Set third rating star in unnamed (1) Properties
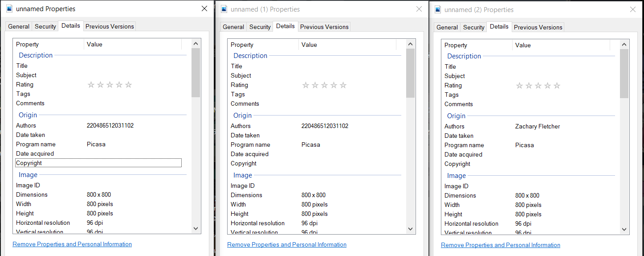 point(324,85)
